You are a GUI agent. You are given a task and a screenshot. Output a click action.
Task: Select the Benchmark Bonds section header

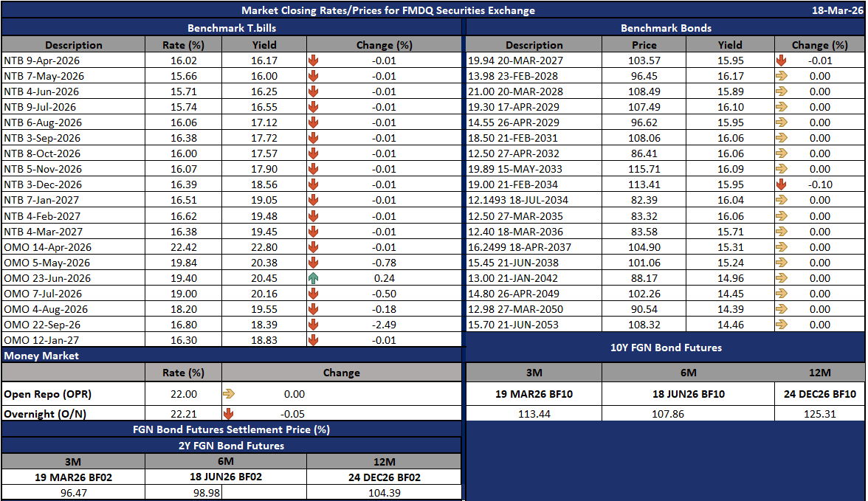coord(666,28)
